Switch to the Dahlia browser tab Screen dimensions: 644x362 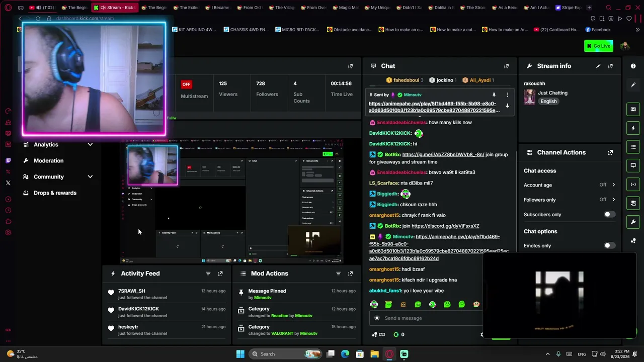click(x=441, y=8)
